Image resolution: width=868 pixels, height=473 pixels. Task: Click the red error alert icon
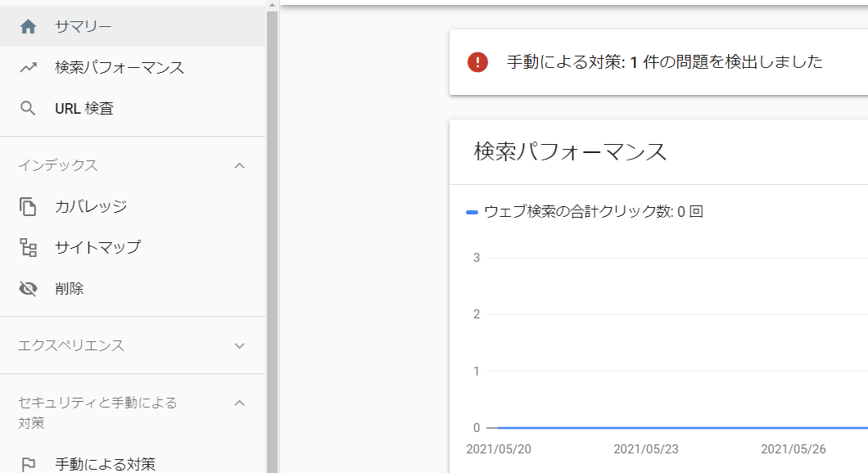tap(477, 62)
